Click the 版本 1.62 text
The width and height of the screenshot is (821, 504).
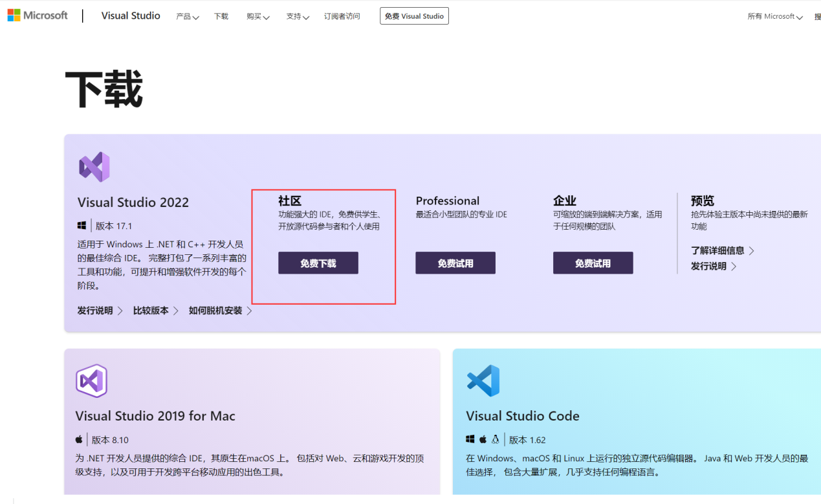[x=527, y=440]
